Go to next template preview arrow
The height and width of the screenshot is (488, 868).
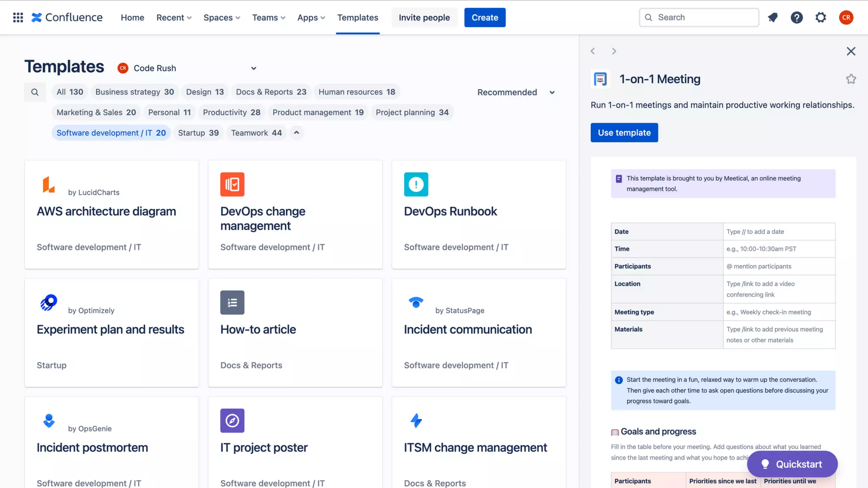[614, 51]
